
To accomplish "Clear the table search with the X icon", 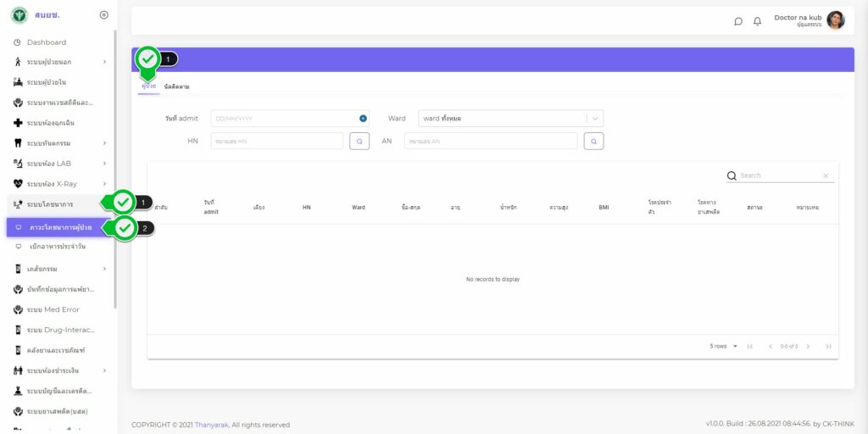I will point(826,176).
